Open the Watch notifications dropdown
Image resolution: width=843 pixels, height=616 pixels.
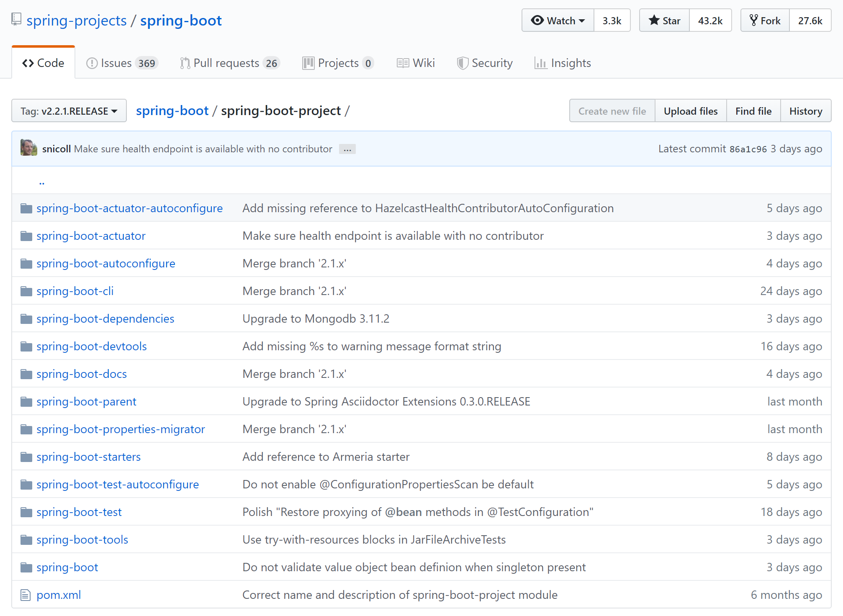point(558,21)
